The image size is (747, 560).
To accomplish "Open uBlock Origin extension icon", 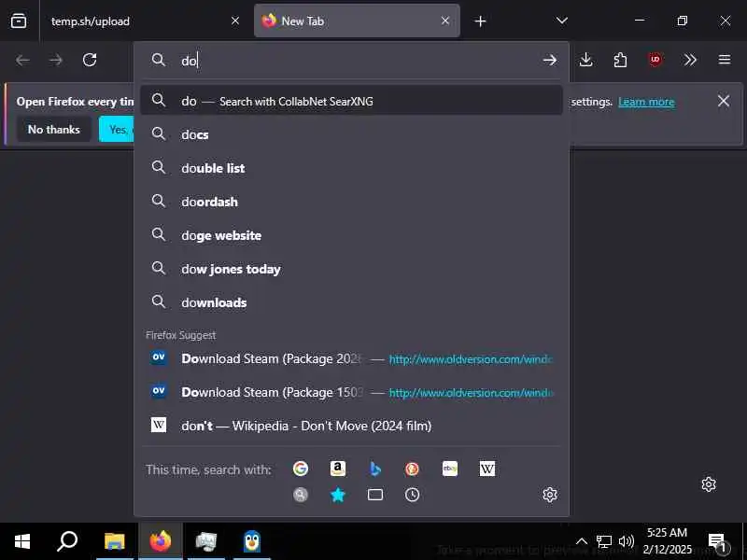I will [655, 60].
